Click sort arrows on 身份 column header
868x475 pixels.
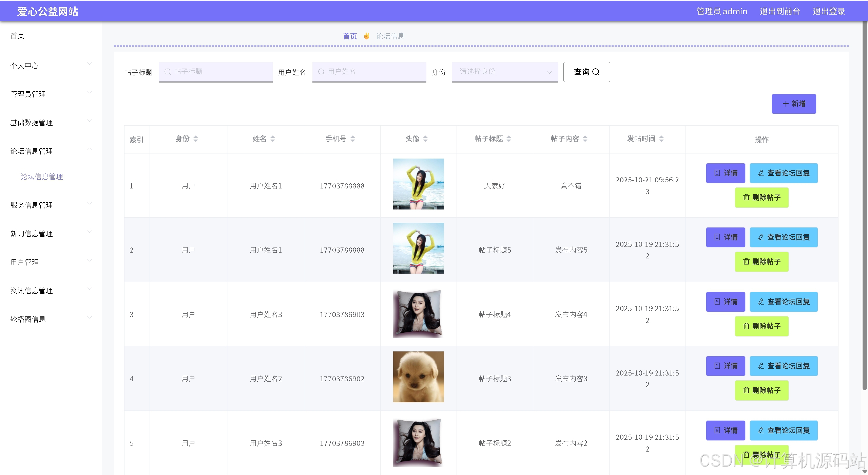click(196, 139)
